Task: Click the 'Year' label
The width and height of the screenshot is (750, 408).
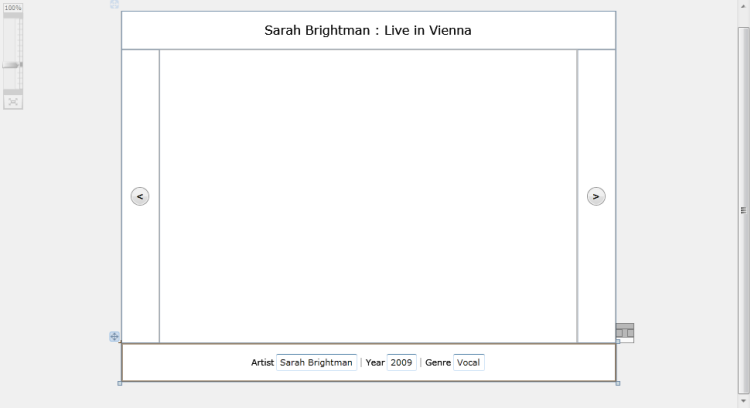Action: pos(375,363)
